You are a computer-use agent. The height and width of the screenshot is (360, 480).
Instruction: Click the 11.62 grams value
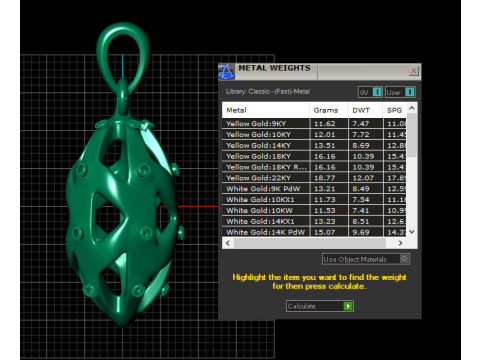(x=325, y=124)
